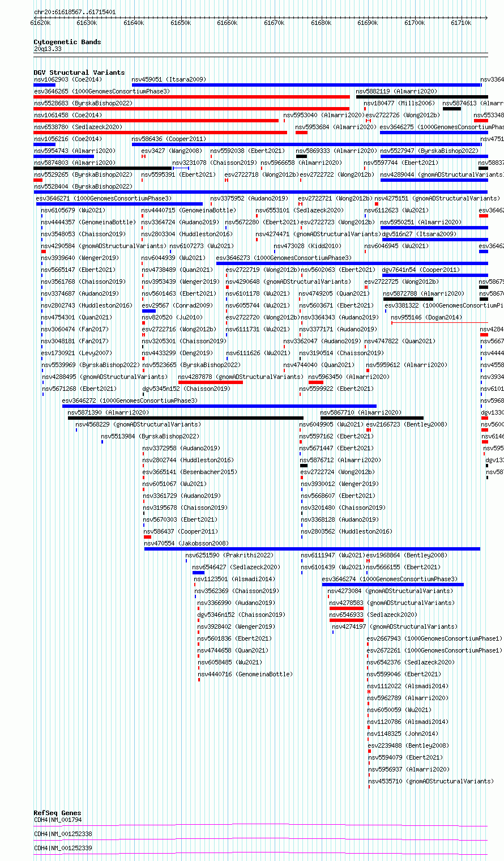Select the Cytogenetic Bands track title
Viewport: 504px width, 861px height.
coord(67,42)
